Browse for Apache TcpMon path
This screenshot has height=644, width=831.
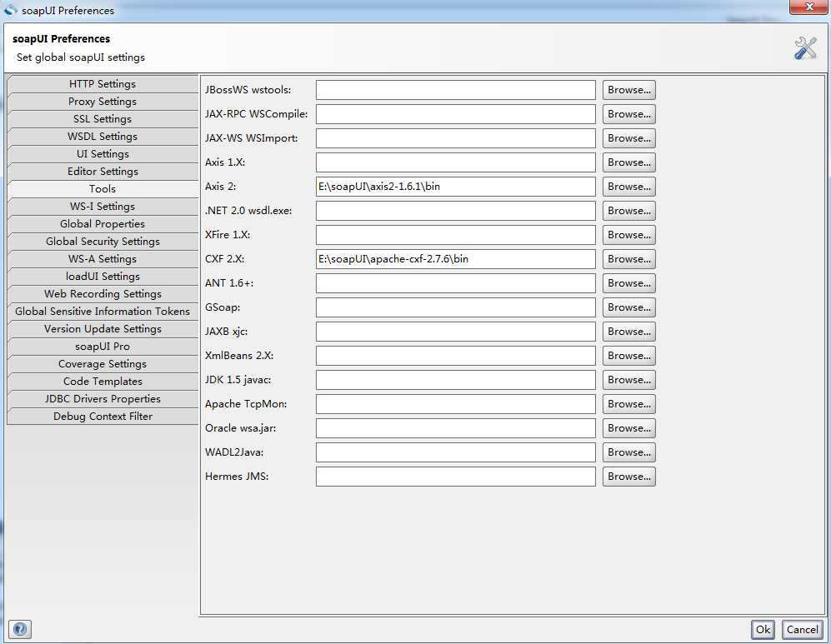click(629, 404)
